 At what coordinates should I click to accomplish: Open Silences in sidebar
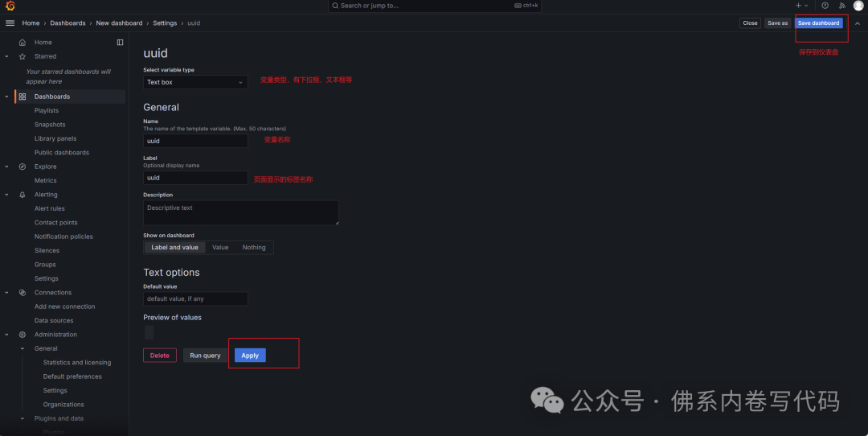click(x=47, y=251)
